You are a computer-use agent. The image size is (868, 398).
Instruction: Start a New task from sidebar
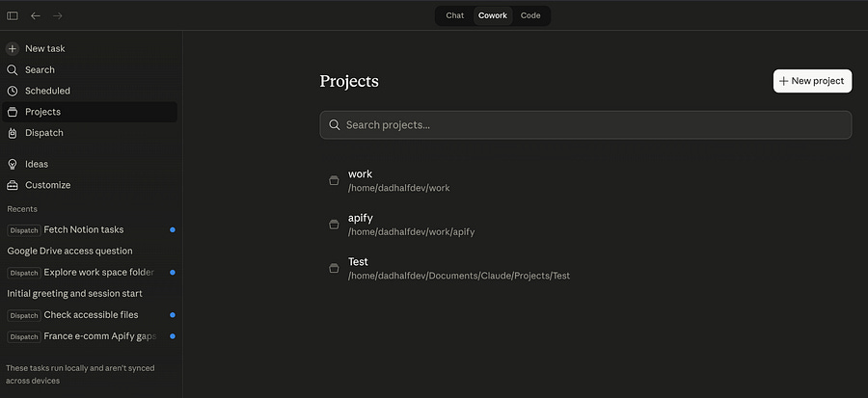(x=44, y=48)
